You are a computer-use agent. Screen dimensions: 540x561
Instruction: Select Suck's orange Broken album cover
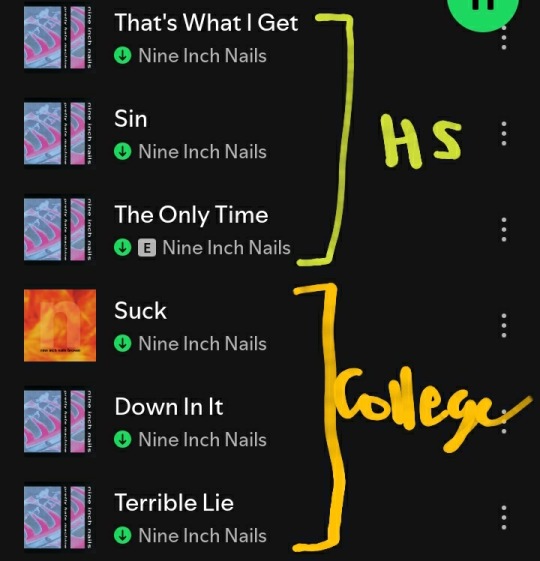60,325
